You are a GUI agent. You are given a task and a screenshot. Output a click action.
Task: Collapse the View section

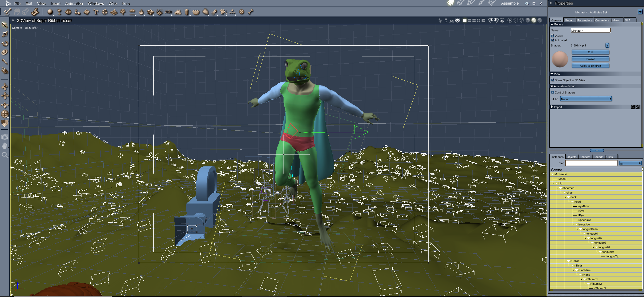click(552, 74)
